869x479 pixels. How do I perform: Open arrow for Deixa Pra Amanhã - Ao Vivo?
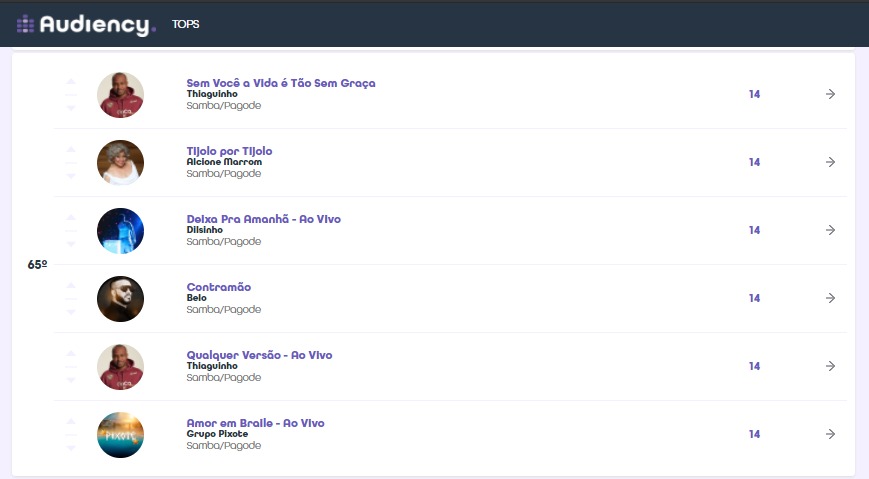pos(830,230)
